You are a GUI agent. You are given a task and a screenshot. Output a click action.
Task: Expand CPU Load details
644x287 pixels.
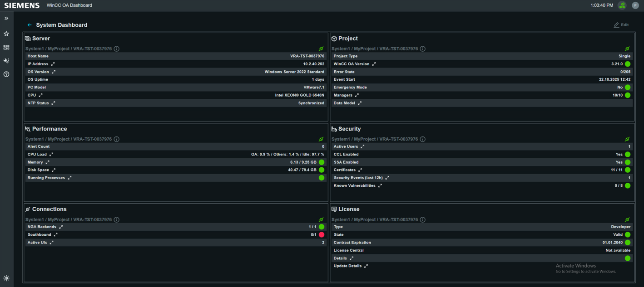51,155
